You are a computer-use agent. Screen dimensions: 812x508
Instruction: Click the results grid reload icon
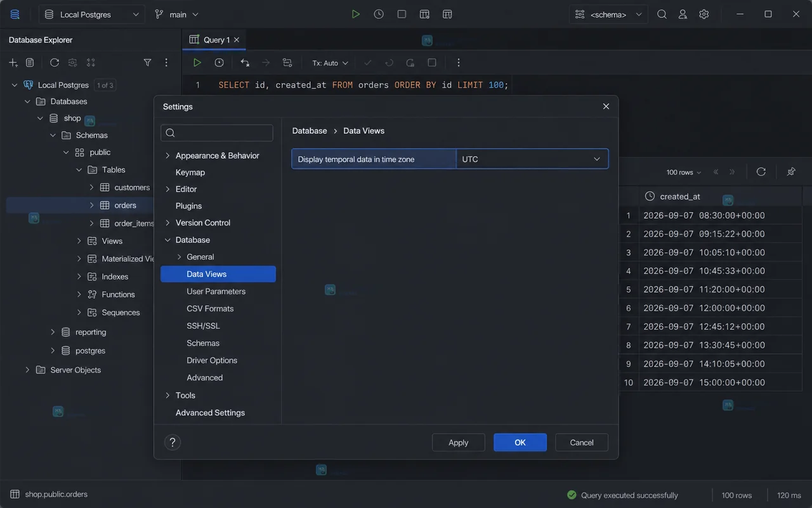(x=761, y=172)
